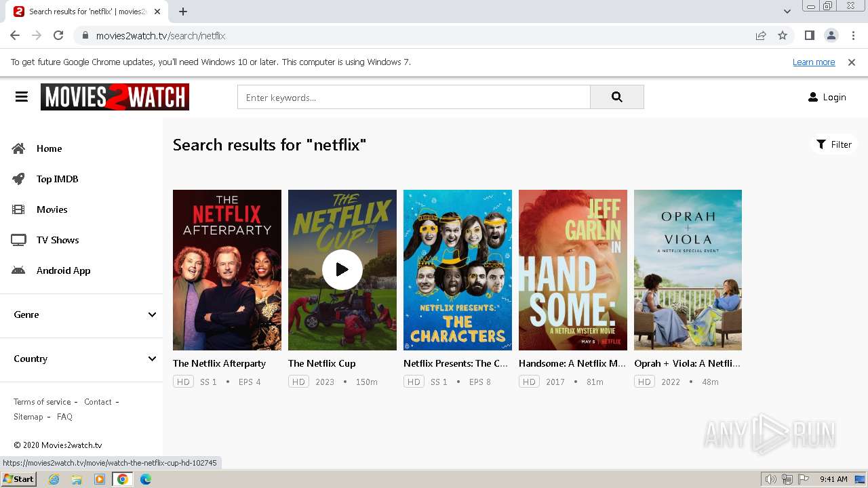
Task: Open Android App in sidebar
Action: 63,270
